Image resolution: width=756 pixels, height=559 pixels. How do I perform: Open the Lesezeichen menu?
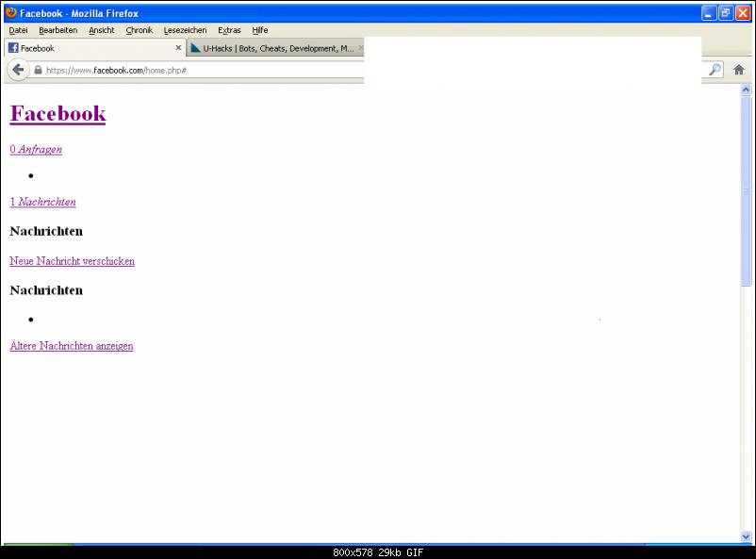point(185,30)
